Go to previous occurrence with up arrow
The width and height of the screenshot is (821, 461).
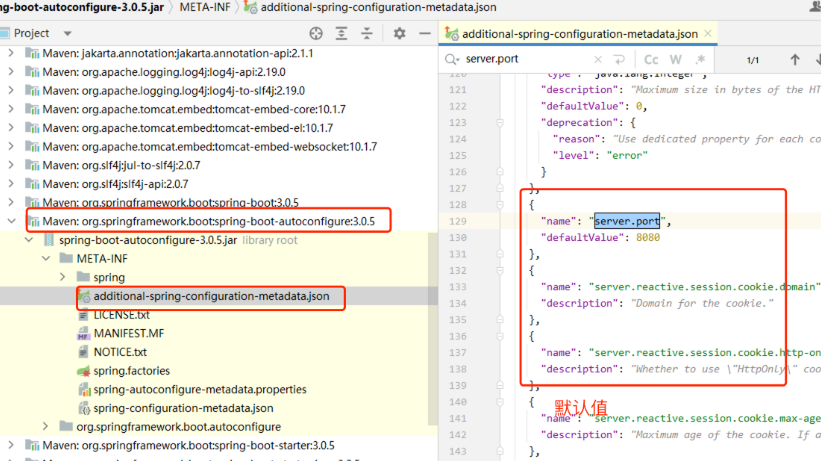tap(795, 60)
